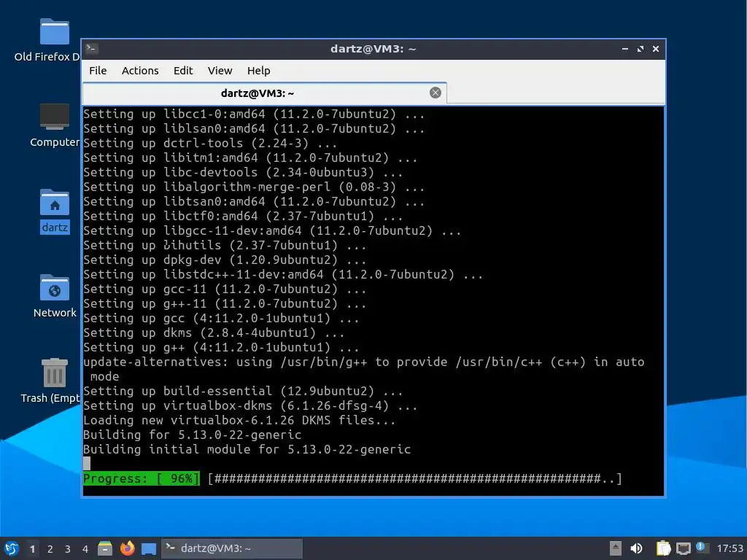This screenshot has height=560, width=747.
Task: Open the network status tray icon
Action: tap(683, 548)
